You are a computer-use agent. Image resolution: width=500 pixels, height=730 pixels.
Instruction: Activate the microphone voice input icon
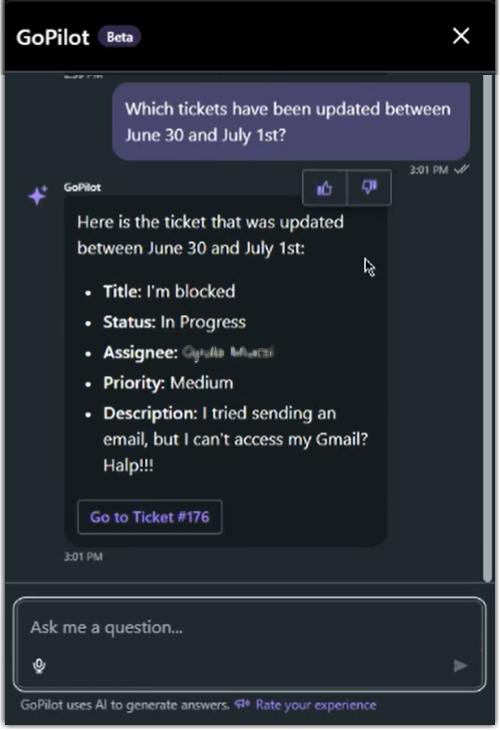40,666
